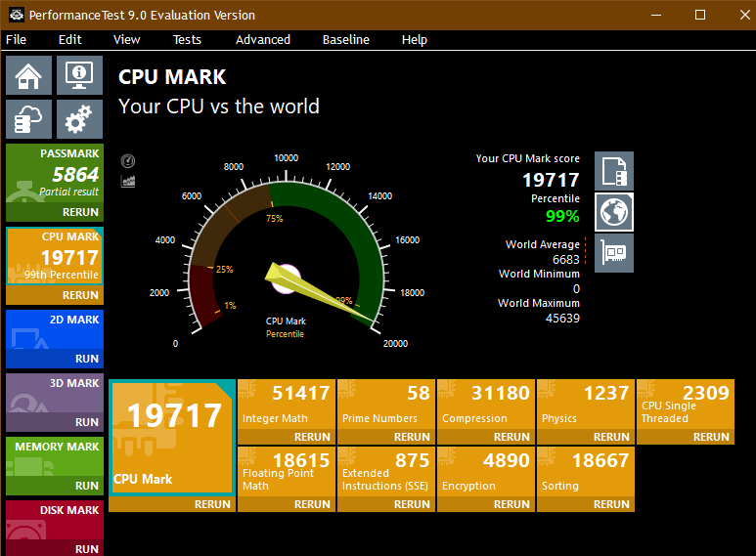Select the Prime Numbers 58 tile
Image resolution: width=756 pixels, height=556 pixels.
(x=386, y=405)
